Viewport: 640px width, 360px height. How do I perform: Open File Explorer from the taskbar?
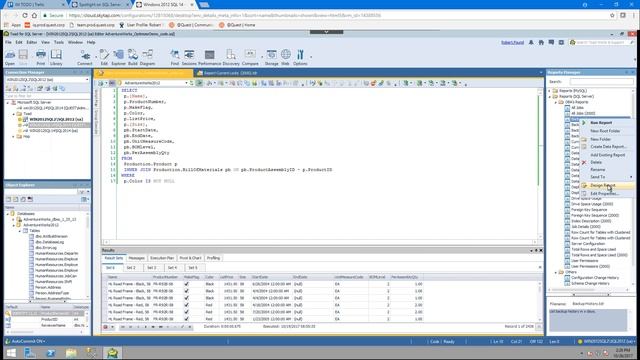tap(71, 353)
